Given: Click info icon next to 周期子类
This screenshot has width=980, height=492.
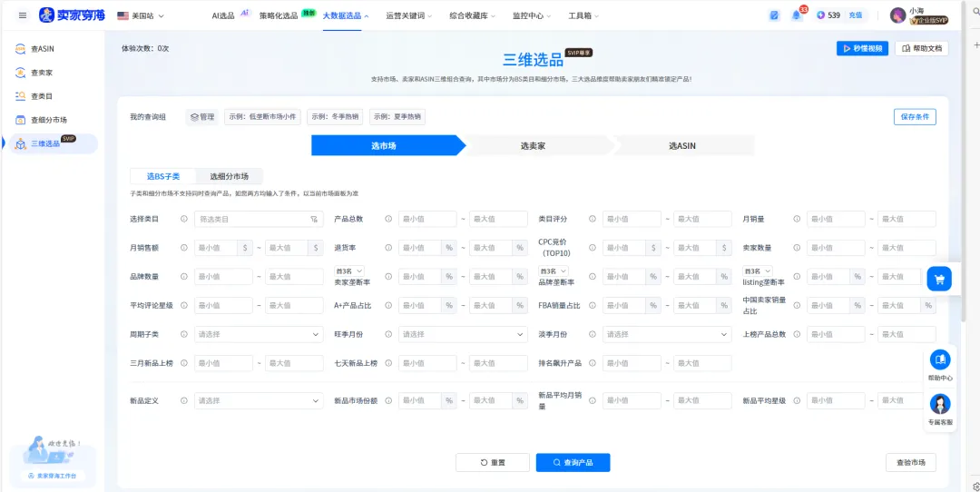Looking at the screenshot, I should pyautogui.click(x=183, y=334).
